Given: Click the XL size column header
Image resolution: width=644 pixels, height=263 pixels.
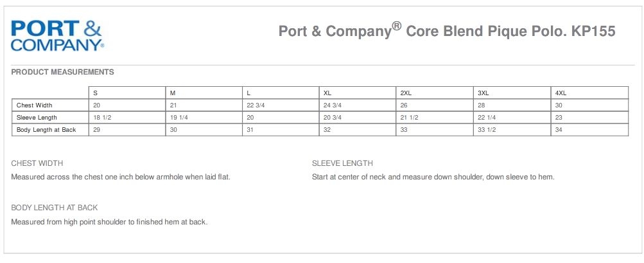Looking at the screenshot, I should click(x=327, y=93).
